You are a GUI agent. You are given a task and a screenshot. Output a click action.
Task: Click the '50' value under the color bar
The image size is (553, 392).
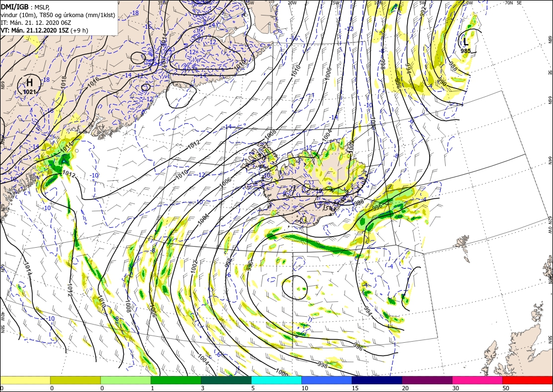pyautogui.click(x=506, y=389)
